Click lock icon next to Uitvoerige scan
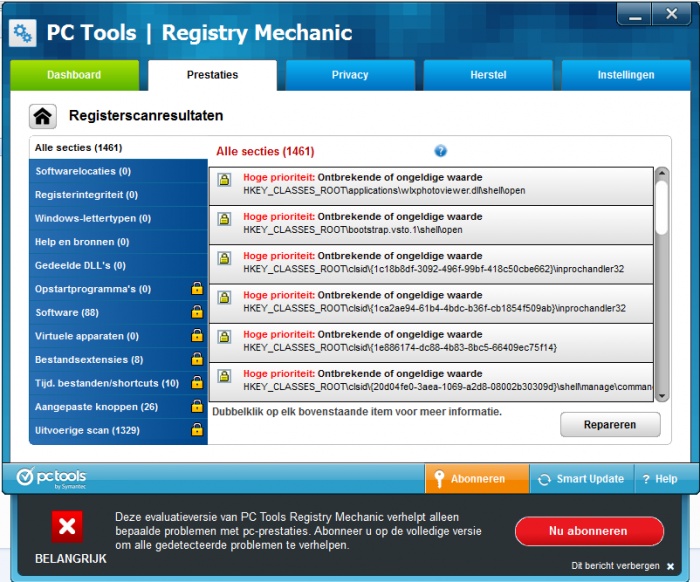700x582 pixels. pyautogui.click(x=197, y=430)
